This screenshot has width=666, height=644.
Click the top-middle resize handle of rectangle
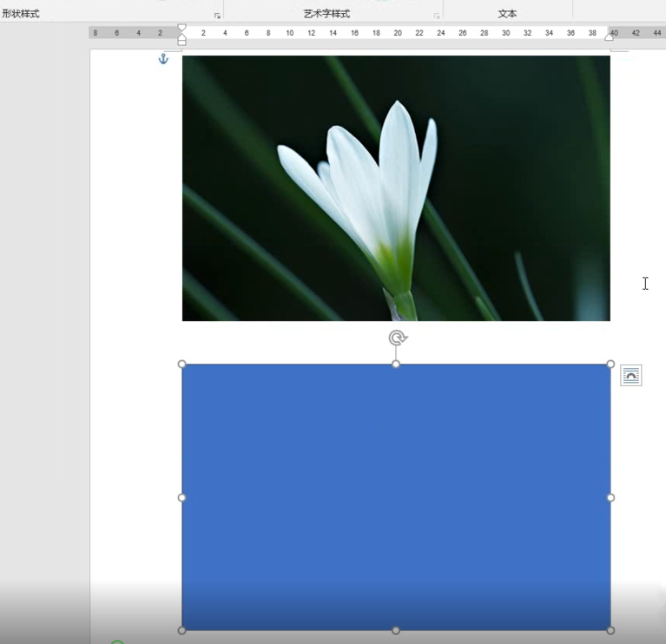tap(396, 365)
